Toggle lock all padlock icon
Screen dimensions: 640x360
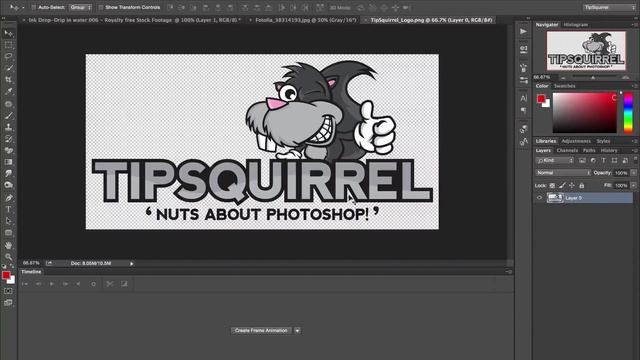[x=582, y=186]
